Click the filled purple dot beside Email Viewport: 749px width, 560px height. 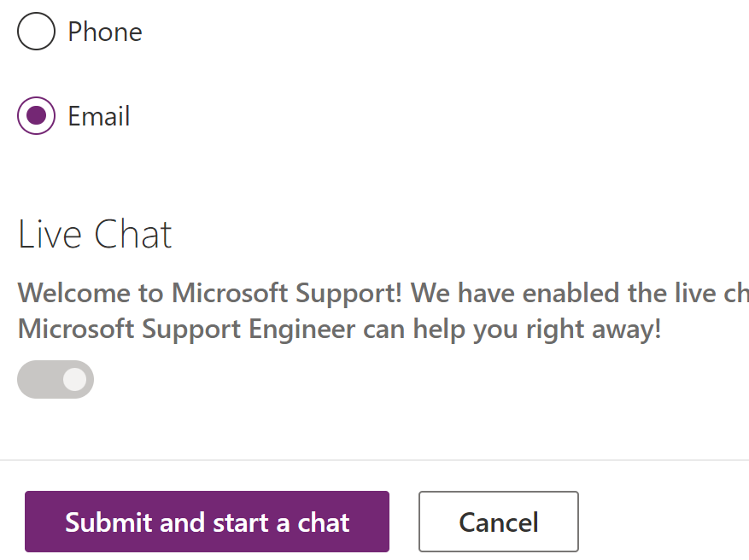click(x=37, y=115)
